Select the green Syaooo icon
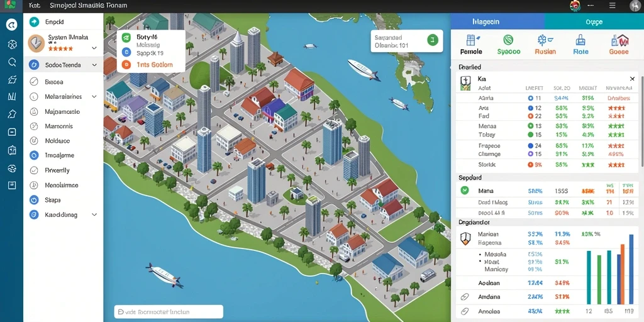Image resolution: width=644 pixels, height=322 pixels. [x=508, y=40]
